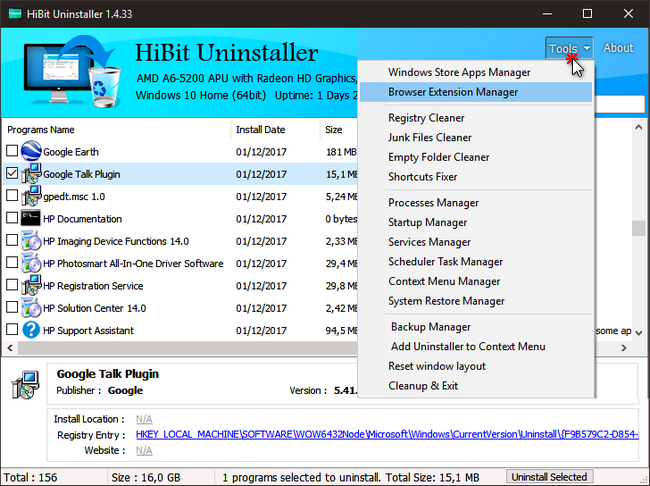Select Add Uninstaller to Context Menu
The image size is (650, 486).
[476, 346]
